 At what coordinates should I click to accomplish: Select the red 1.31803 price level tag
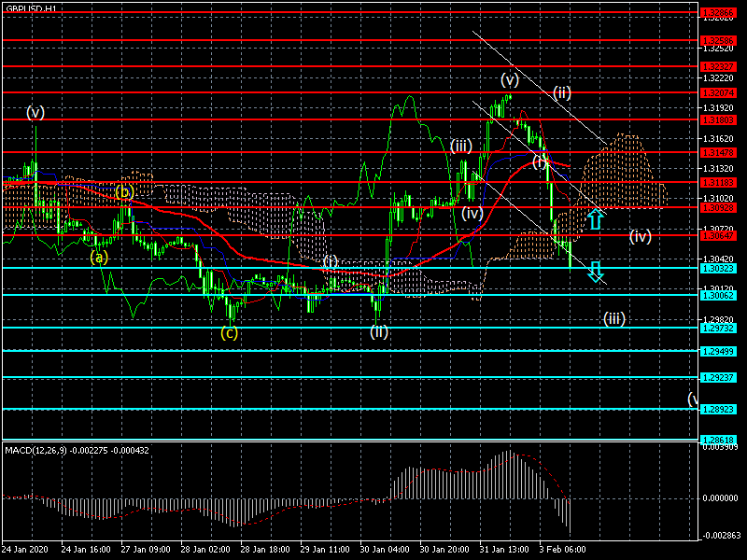(718, 120)
